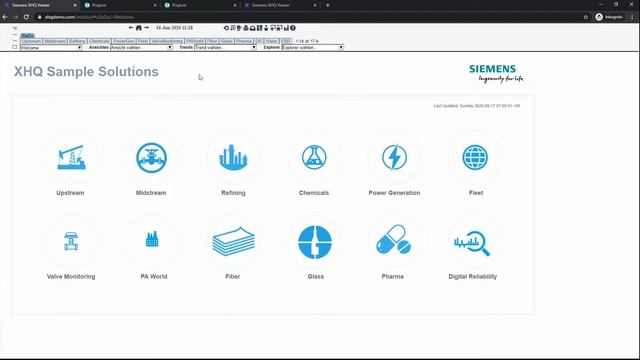640x360 pixels.
Task: Click the Digital Reliability label
Action: click(473, 276)
